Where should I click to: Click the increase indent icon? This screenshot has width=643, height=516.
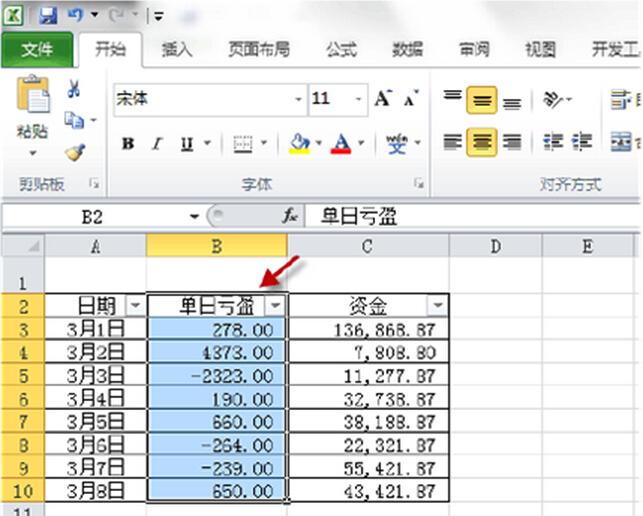582,143
